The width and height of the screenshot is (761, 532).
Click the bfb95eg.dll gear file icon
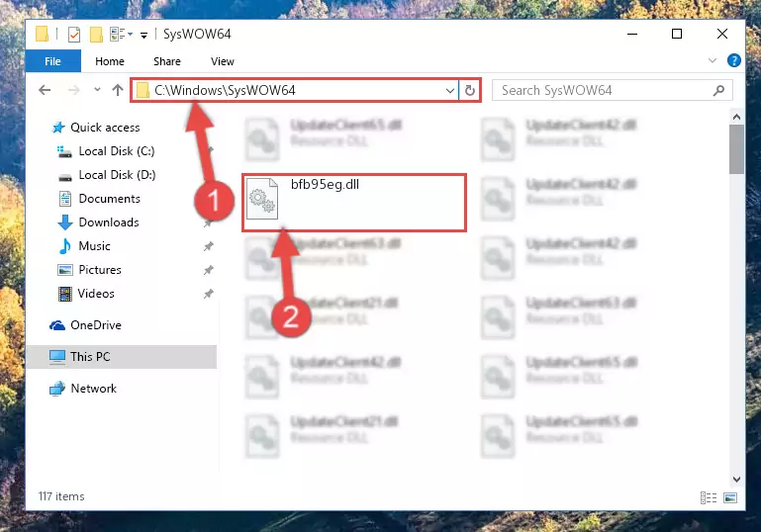point(262,199)
